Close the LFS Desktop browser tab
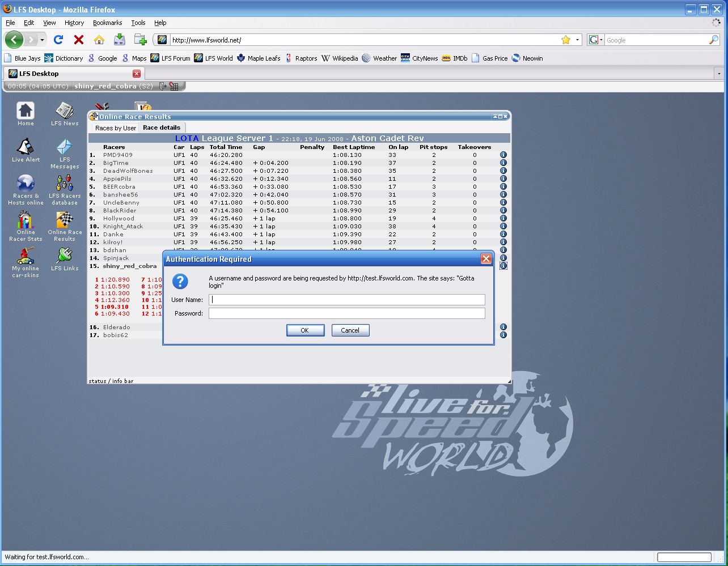This screenshot has width=728, height=566. 137,74
